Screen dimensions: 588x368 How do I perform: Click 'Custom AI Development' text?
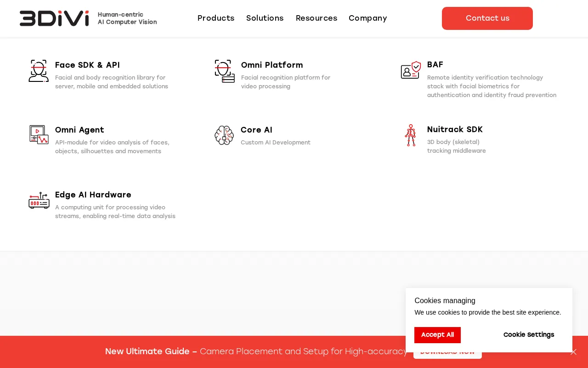(276, 143)
